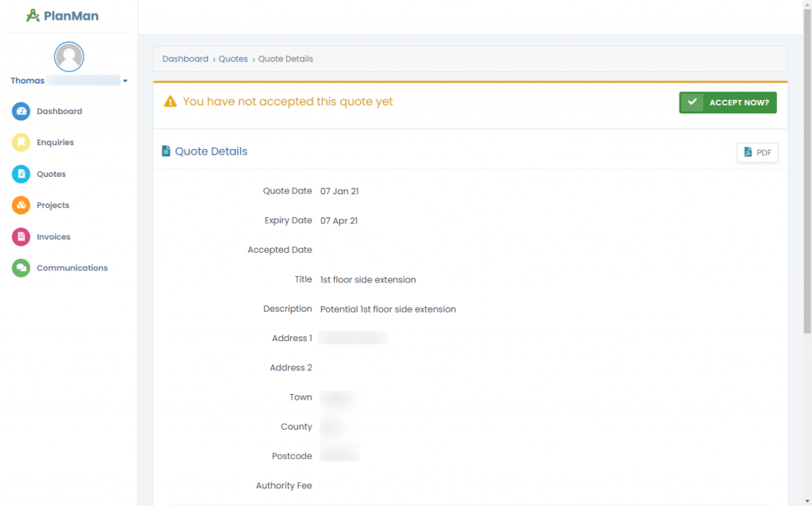Click the 'You have not accepted' warning message
Image resolution: width=812 pixels, height=506 pixels.
coord(288,102)
